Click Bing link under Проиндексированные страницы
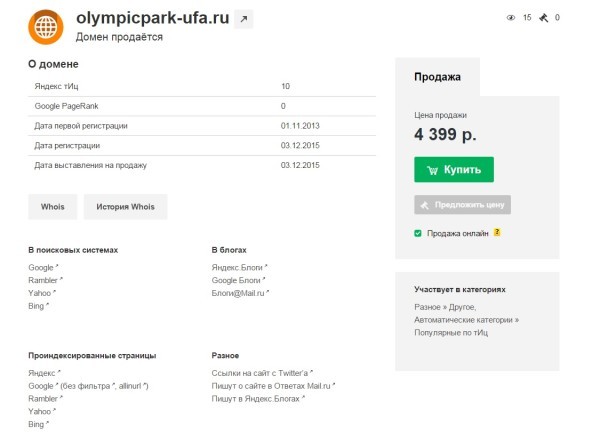The width and height of the screenshot is (600, 442). [x=37, y=424]
